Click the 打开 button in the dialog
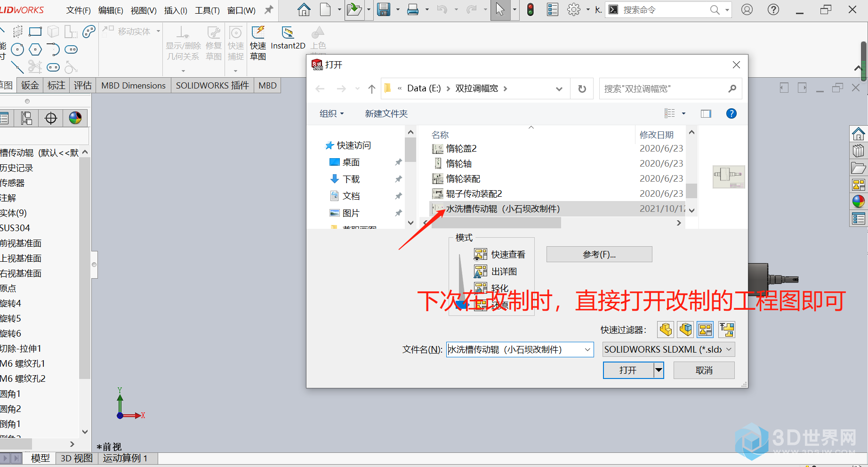Viewport: 868px width, 467px height. [x=628, y=370]
